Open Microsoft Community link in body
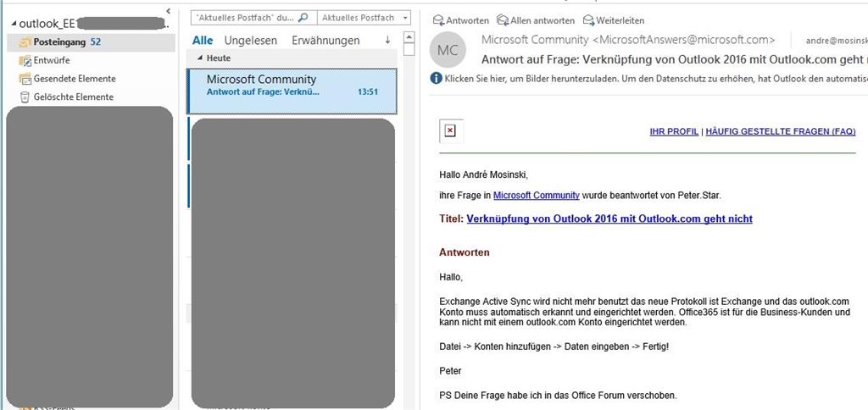Viewport: 868px width, 410px height. (537, 196)
